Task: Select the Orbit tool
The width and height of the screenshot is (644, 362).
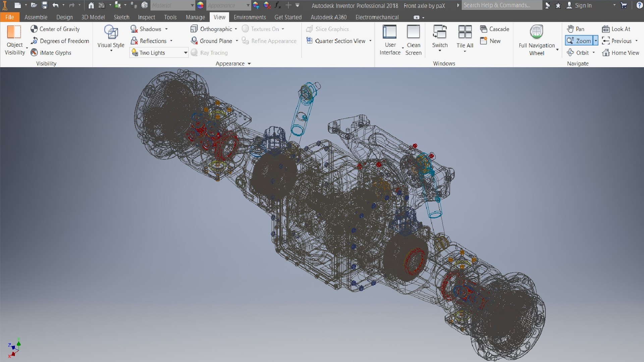Action: (x=578, y=53)
